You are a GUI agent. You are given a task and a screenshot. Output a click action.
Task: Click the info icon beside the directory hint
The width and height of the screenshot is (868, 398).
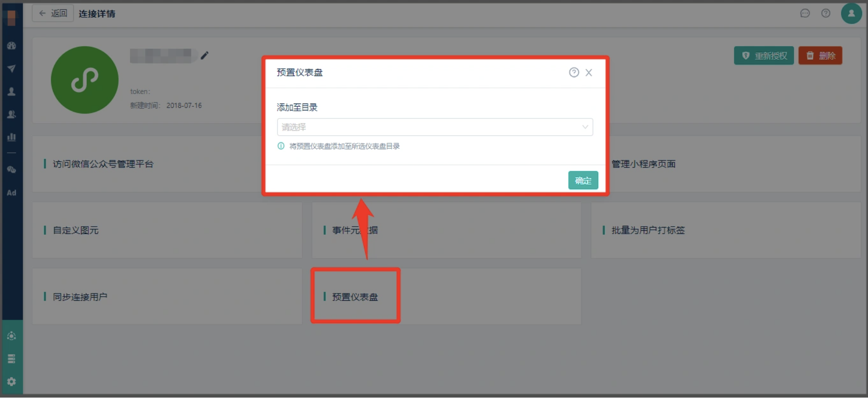click(x=281, y=146)
